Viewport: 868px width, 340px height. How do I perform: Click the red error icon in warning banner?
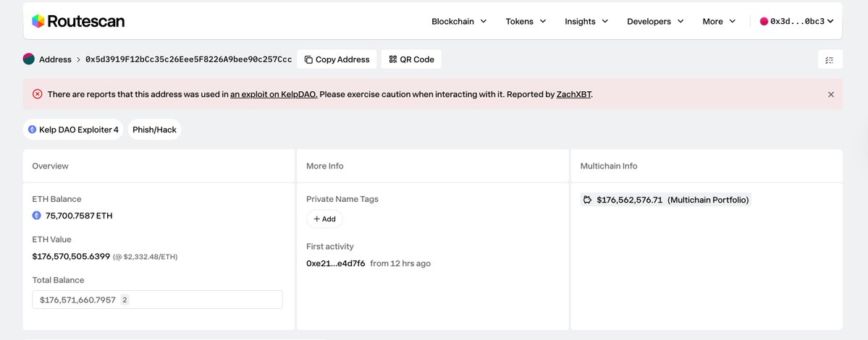38,94
